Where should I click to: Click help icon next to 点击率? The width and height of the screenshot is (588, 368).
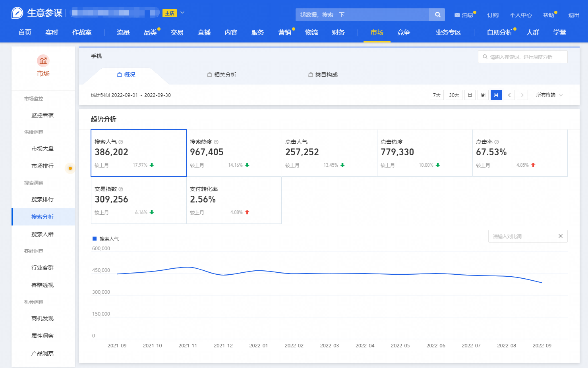click(x=497, y=142)
